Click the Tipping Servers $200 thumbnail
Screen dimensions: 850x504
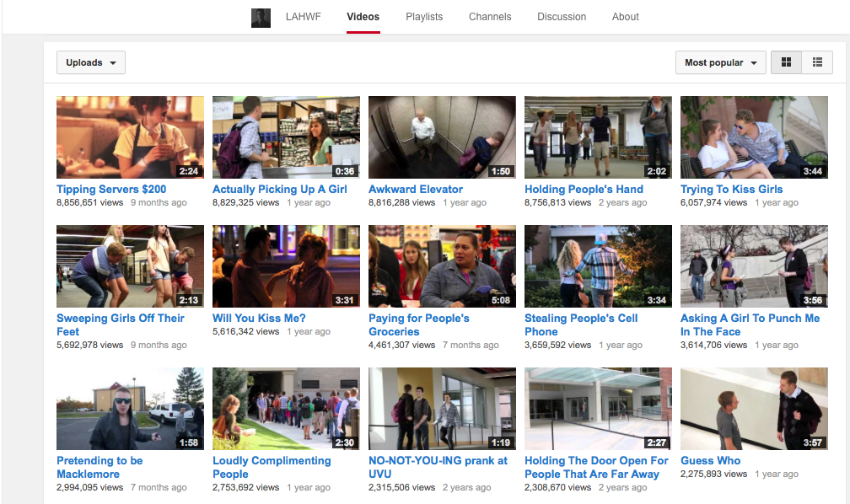click(130, 137)
